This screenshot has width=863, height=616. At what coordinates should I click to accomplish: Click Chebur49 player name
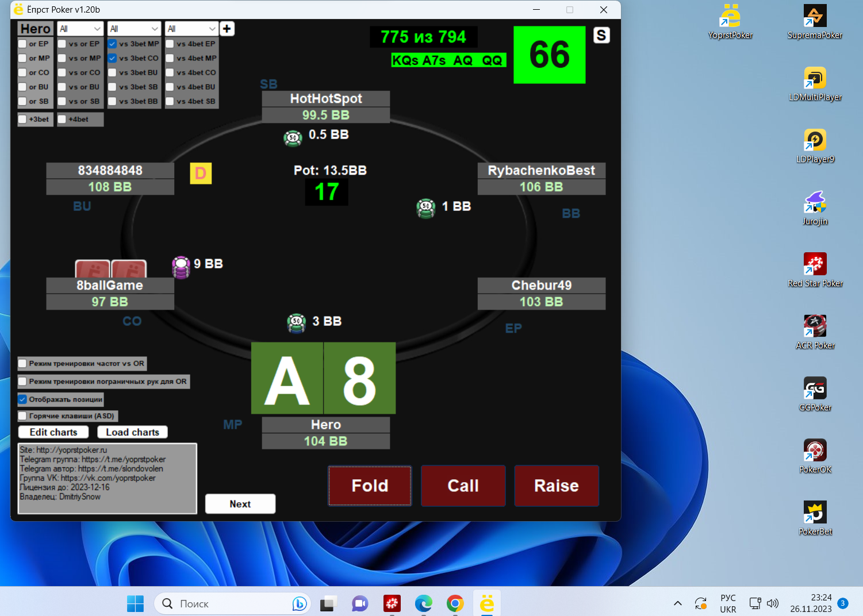[542, 286]
